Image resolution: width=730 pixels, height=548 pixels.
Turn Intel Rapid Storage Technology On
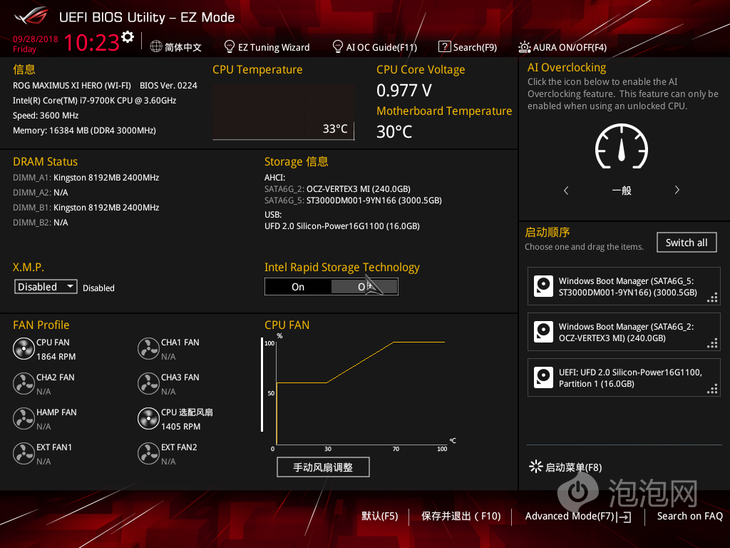tap(298, 287)
